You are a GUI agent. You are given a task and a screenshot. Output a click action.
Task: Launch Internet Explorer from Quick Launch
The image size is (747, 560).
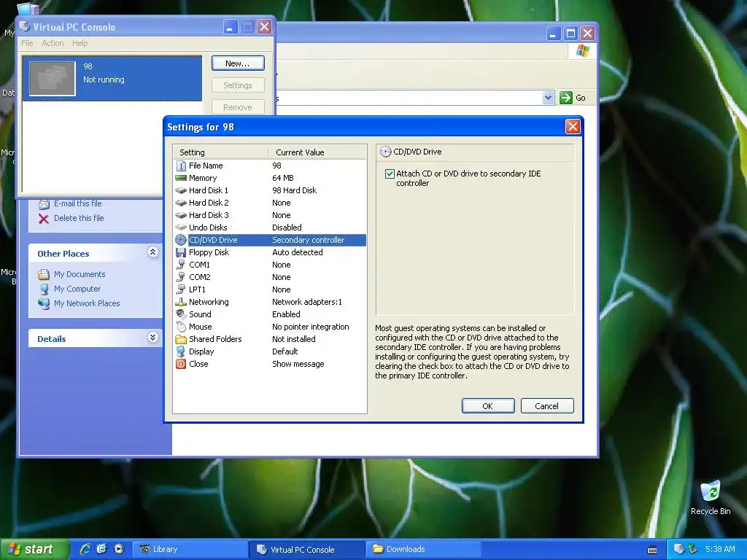(85, 549)
